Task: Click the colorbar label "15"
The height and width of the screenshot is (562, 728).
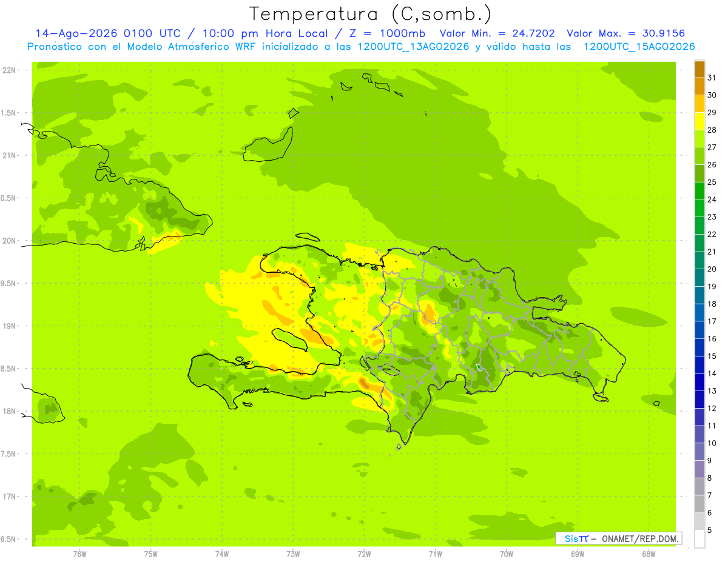Action: 712,356
